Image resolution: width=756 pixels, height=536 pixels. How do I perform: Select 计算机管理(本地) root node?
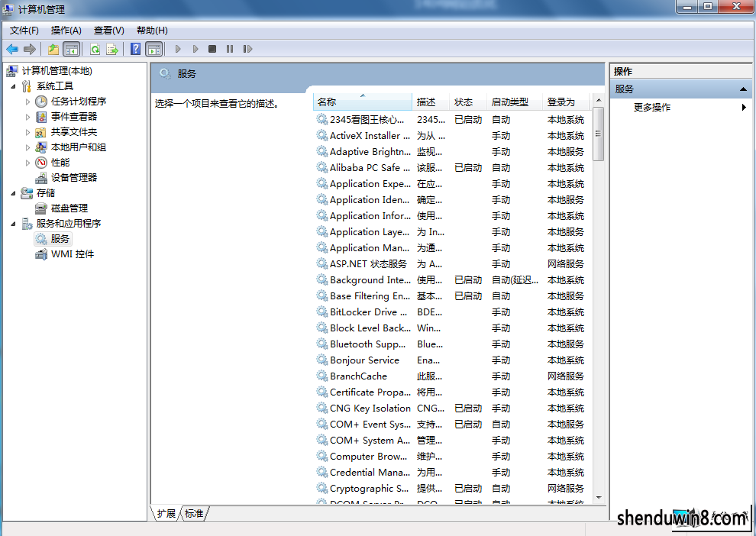tap(57, 71)
